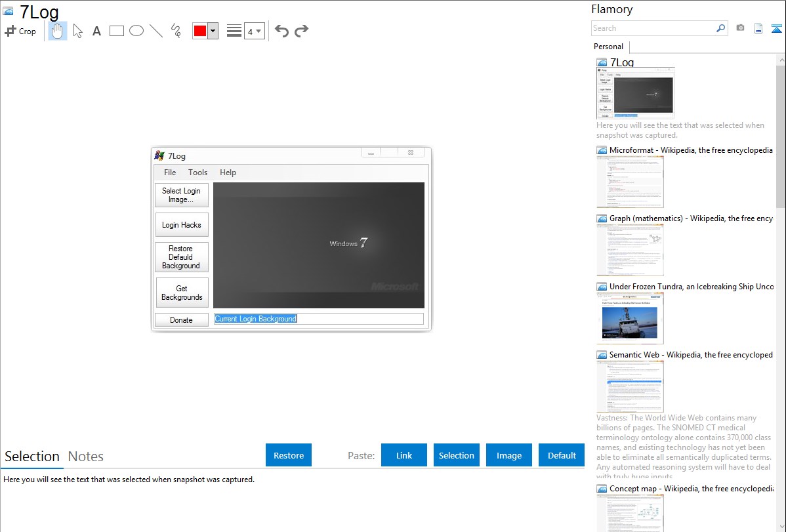
Task: Open the Tools menu in the 7Log snapshot
Action: (197, 173)
